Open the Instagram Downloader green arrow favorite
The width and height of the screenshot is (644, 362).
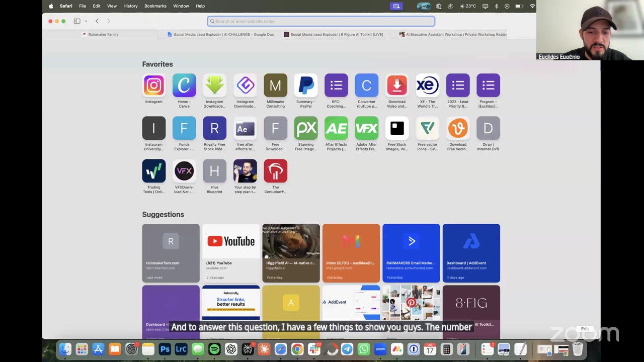tap(214, 85)
